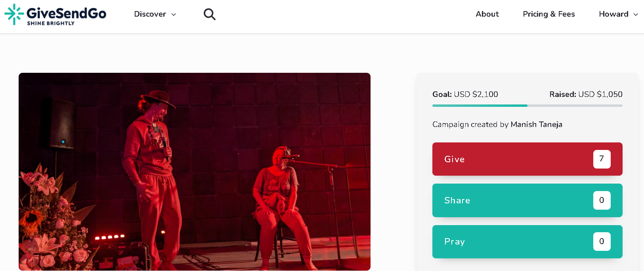Expand the Discover dropdown chevron
This screenshot has height=271, width=644.
tap(174, 15)
